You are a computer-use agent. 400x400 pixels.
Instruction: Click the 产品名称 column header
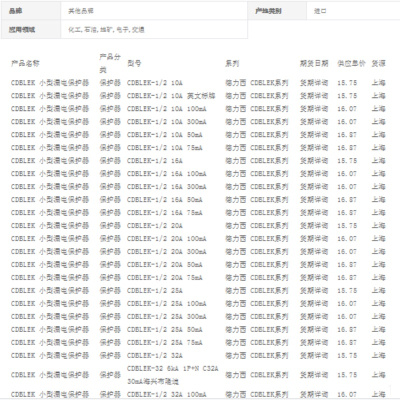[x=25, y=63]
